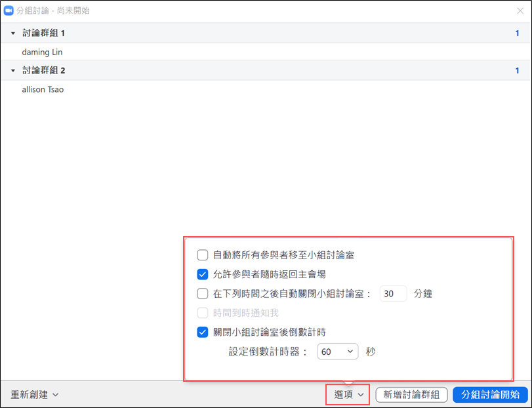Close the 分組討論 window
Image resolution: width=532 pixels, height=408 pixels.
pyautogui.click(x=520, y=11)
